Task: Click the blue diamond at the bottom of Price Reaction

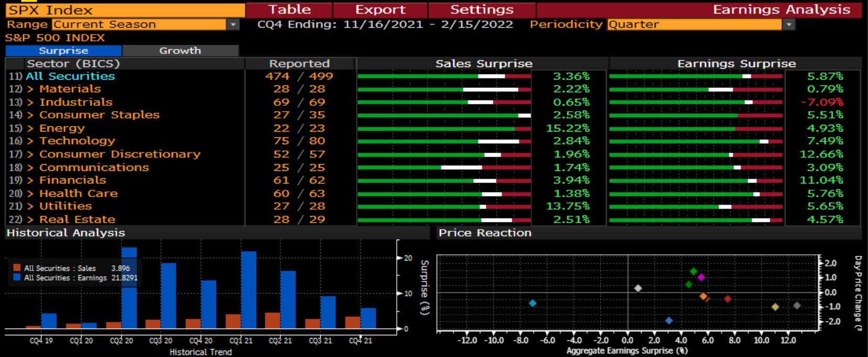Action: click(x=668, y=320)
